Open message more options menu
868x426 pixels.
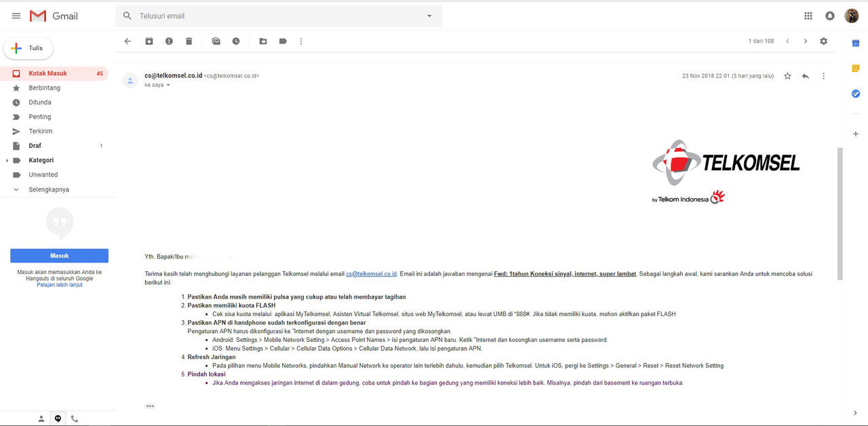823,76
